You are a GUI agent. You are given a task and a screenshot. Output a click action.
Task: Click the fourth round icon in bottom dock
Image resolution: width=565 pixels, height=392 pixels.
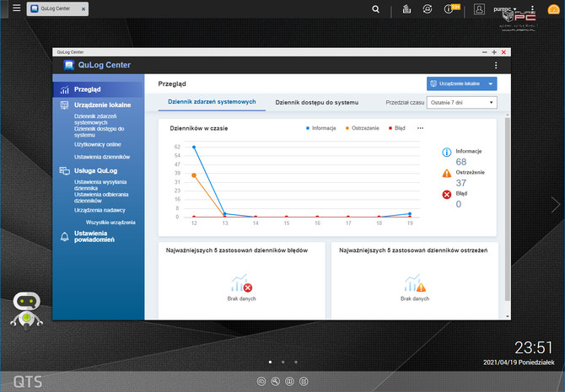[x=304, y=381]
